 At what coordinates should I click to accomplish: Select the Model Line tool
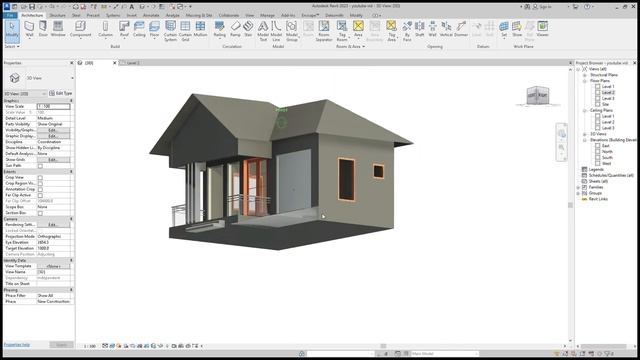[x=276, y=31]
